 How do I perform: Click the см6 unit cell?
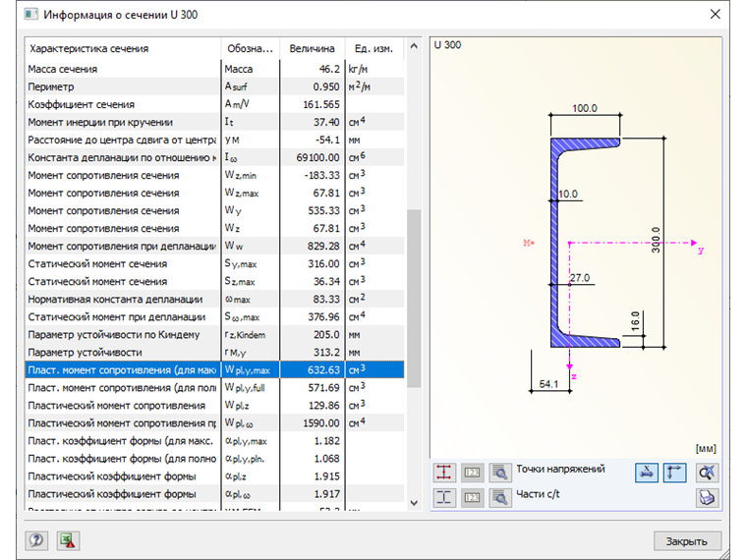click(374, 157)
